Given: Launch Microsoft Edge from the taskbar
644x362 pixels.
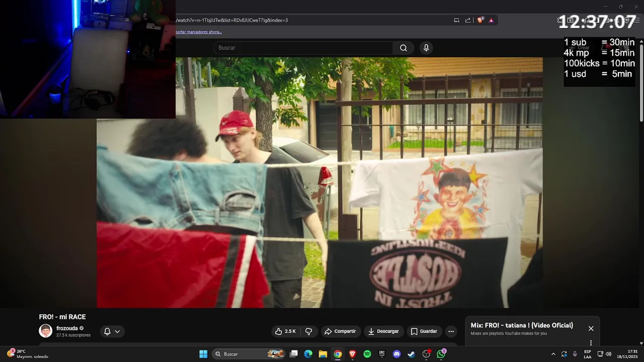Looking at the screenshot, I should pyautogui.click(x=308, y=354).
